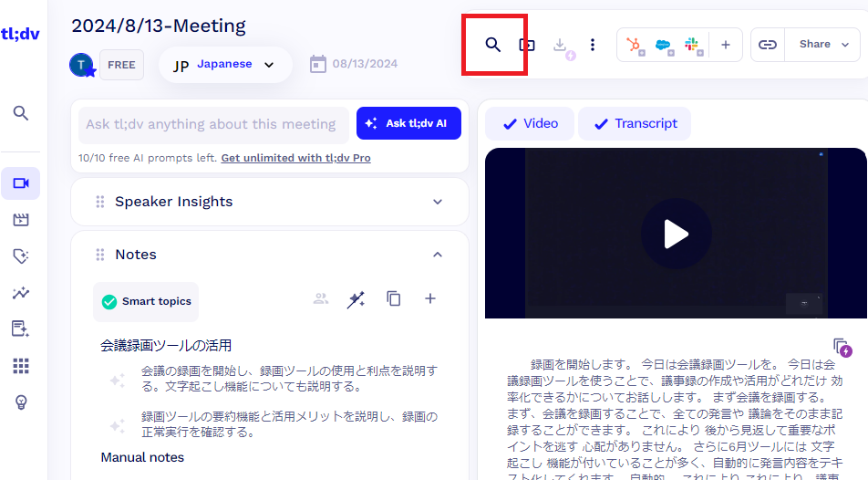Click the Notes section drag handle
Viewport: 868px width, 480px height.
coord(100,255)
